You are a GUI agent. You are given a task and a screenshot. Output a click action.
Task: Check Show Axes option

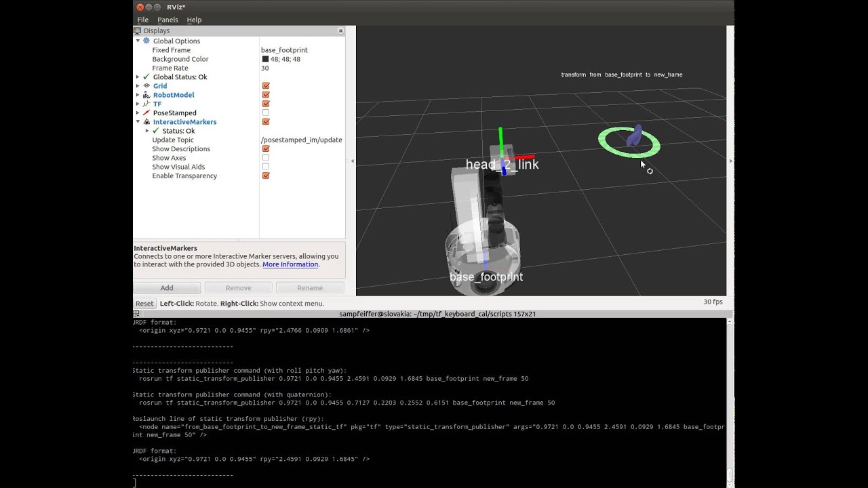[266, 158]
